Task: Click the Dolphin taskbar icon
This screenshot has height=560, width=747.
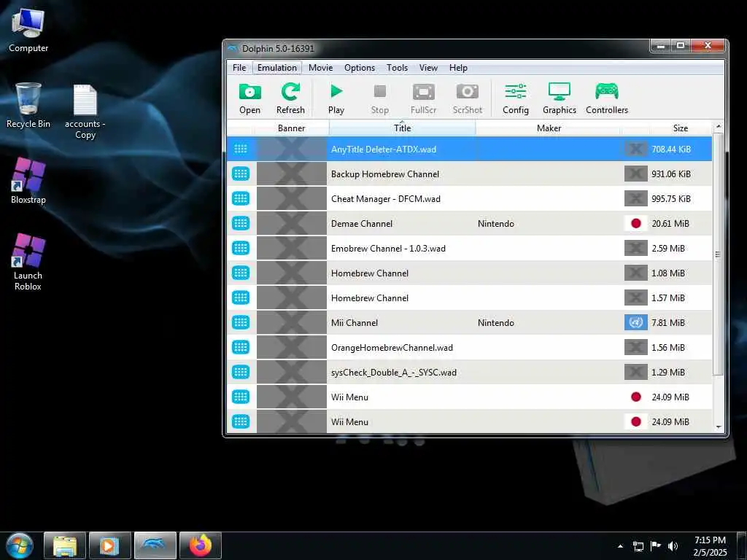Action: point(155,545)
